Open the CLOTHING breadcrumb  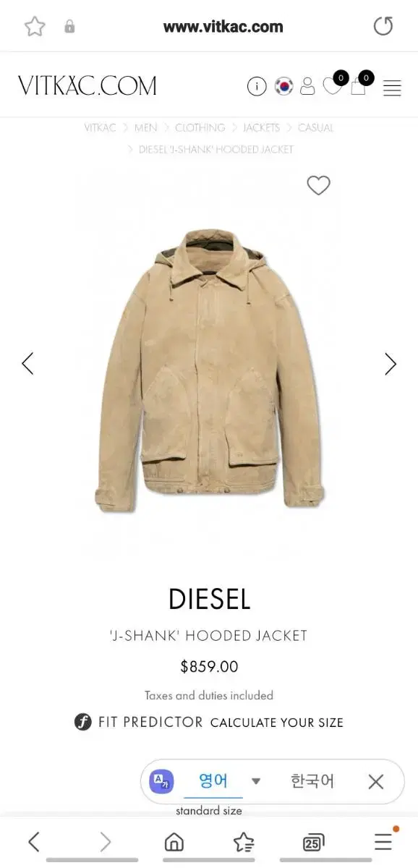[x=200, y=128]
